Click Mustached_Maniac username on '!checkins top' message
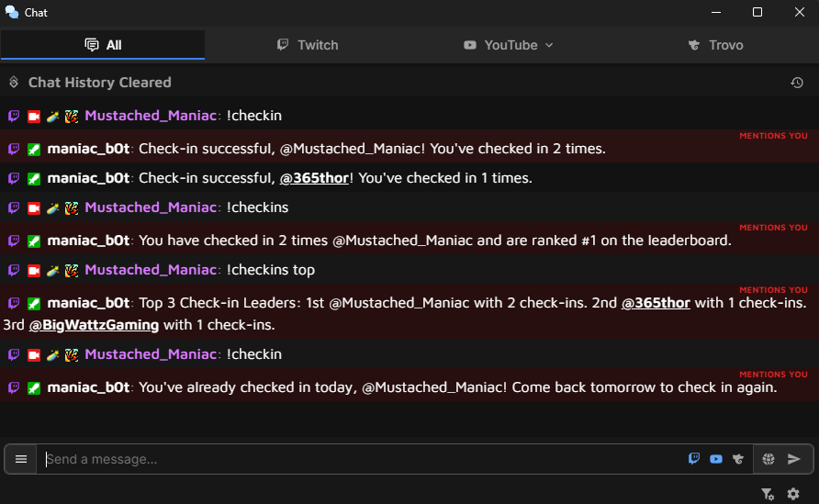This screenshot has width=819, height=504. [x=151, y=270]
